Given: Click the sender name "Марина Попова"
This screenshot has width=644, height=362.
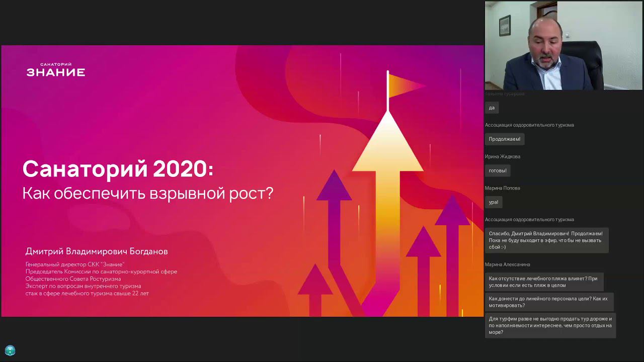Looking at the screenshot, I should [x=503, y=188].
